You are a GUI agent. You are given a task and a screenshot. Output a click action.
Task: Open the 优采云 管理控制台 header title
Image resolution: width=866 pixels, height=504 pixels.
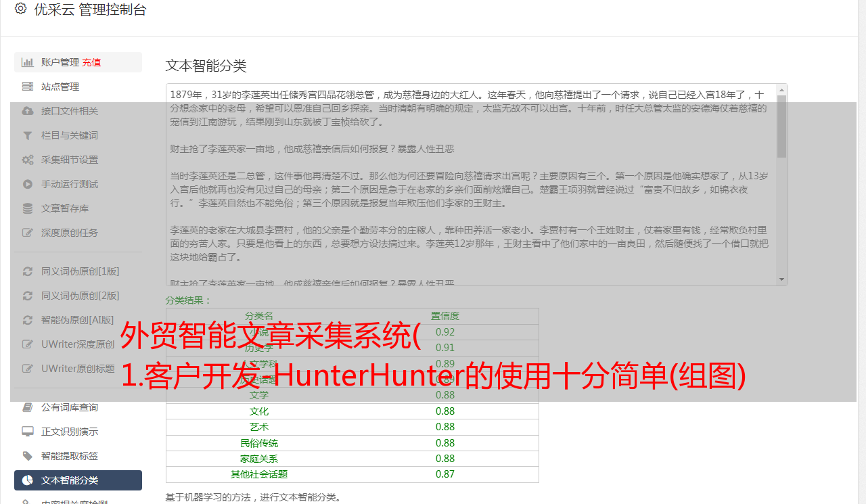90,9
